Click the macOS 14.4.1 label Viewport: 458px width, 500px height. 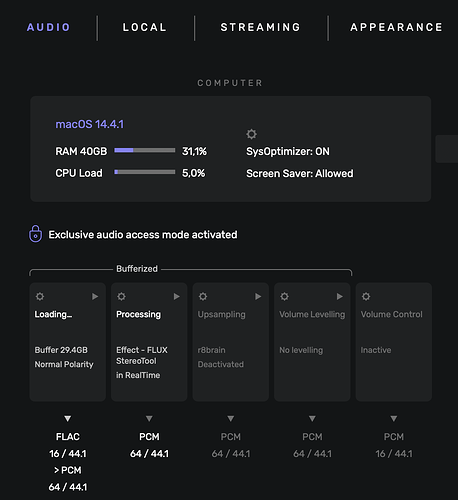90,124
